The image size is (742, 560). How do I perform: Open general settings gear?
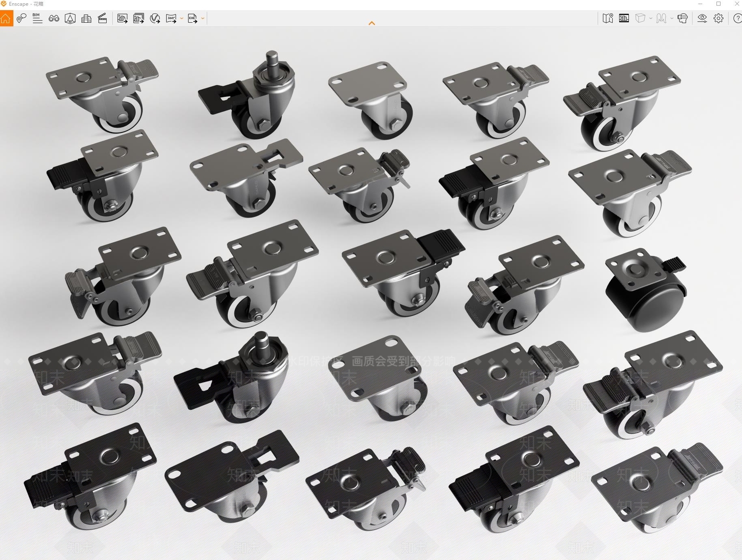[x=718, y=19]
